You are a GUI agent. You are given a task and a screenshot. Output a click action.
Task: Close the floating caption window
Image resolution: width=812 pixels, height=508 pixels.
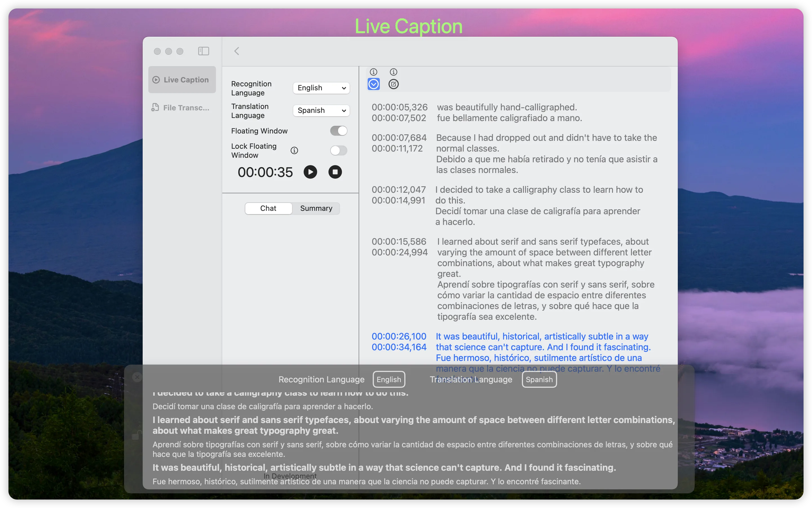tap(137, 377)
